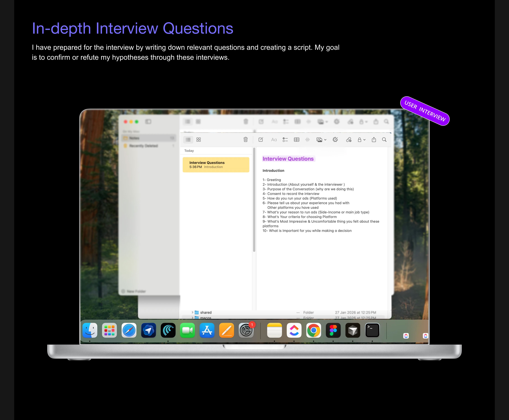The width and height of the screenshot is (509, 420).
Task: Open Google Chrome from the dock
Action: (313, 330)
